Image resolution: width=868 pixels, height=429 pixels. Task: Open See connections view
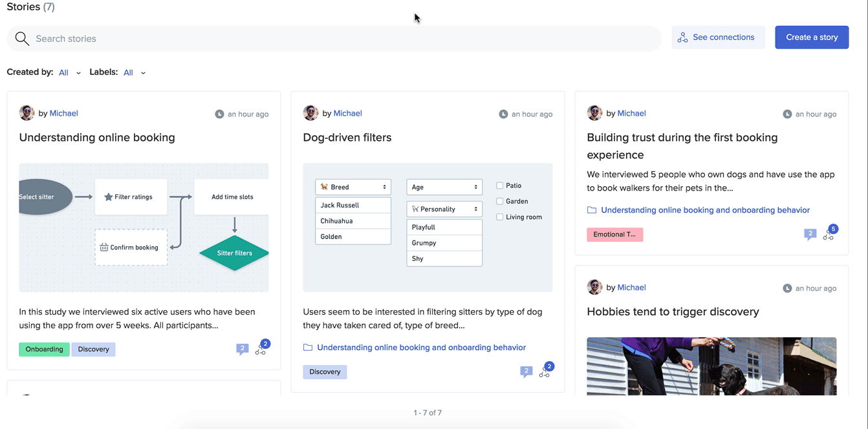click(718, 37)
